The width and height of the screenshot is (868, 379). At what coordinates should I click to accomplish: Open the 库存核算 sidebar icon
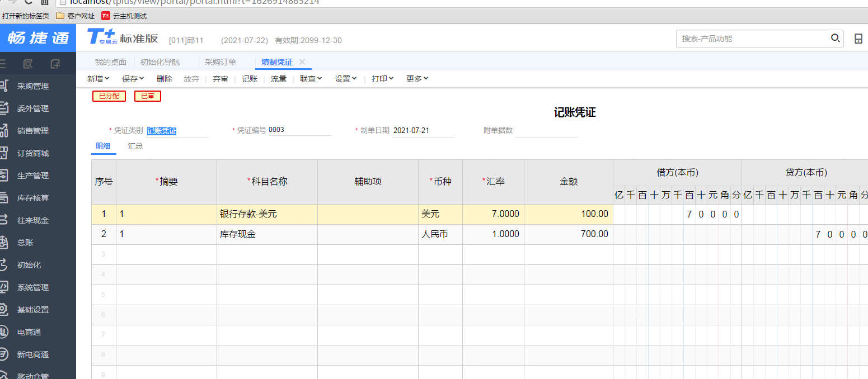tap(3, 198)
